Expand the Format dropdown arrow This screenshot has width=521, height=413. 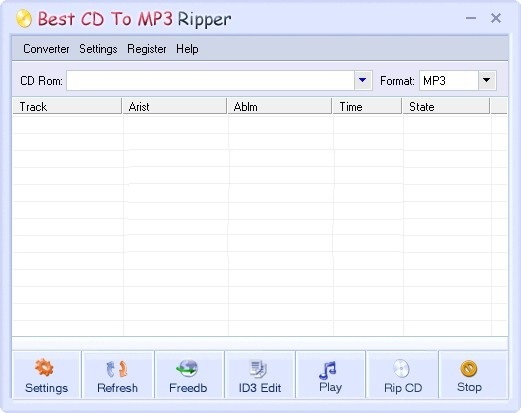click(x=487, y=80)
